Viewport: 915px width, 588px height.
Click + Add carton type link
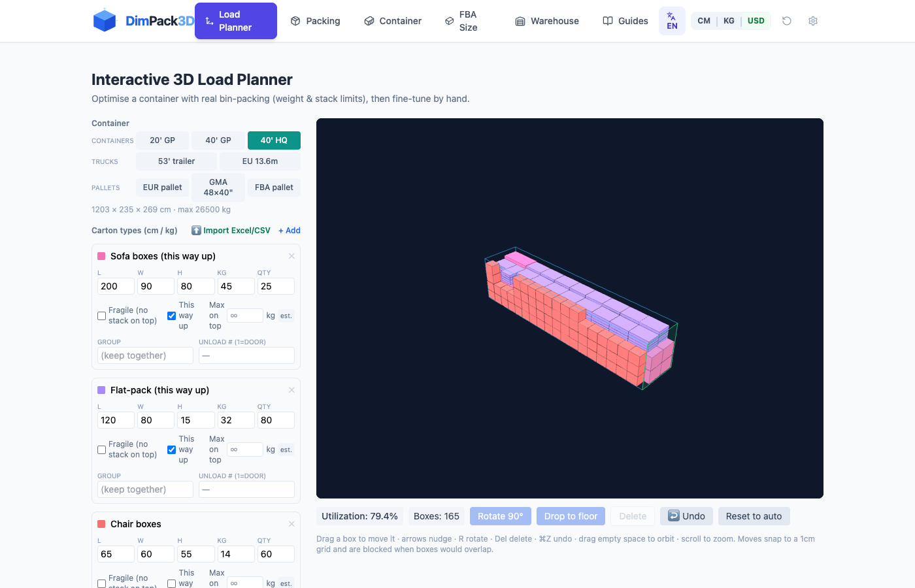[290, 231]
